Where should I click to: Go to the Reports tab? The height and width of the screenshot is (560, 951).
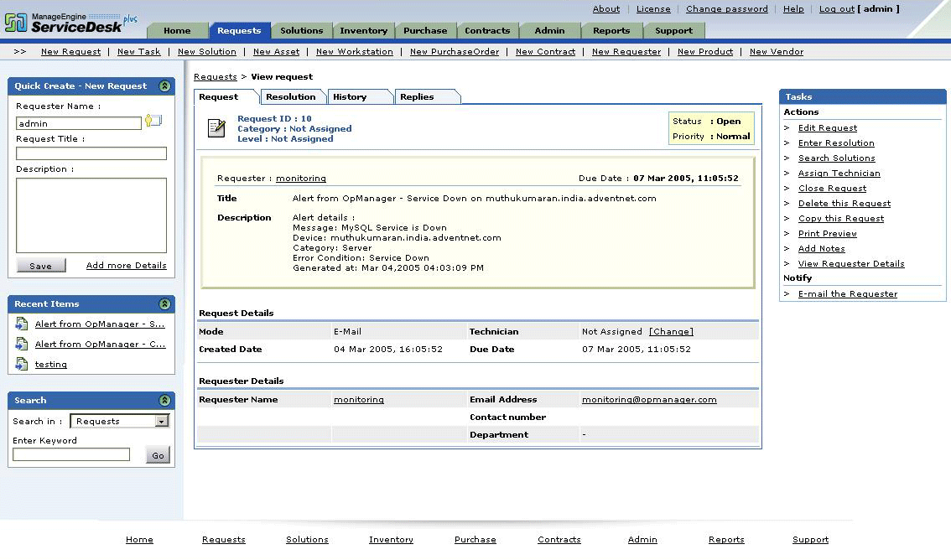coord(611,30)
